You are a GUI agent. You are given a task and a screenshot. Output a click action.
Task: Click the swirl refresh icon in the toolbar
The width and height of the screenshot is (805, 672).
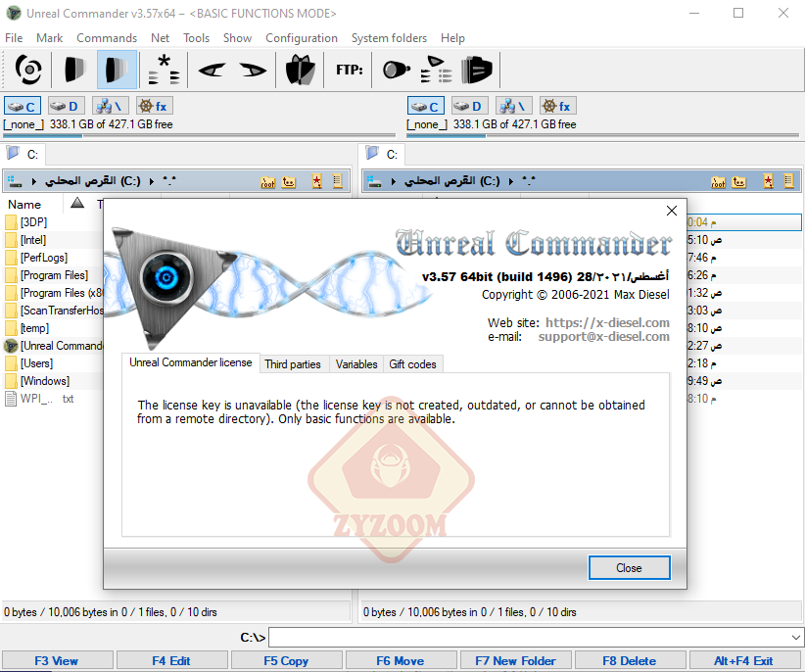point(28,70)
